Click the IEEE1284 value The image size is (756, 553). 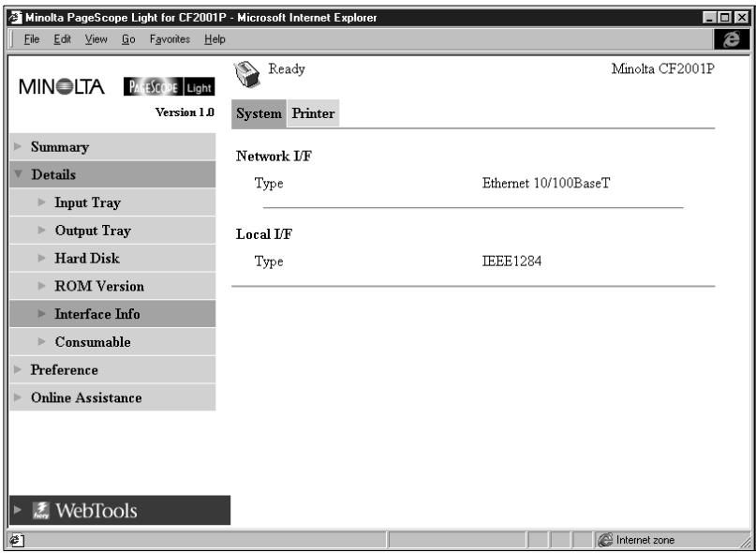(511, 262)
